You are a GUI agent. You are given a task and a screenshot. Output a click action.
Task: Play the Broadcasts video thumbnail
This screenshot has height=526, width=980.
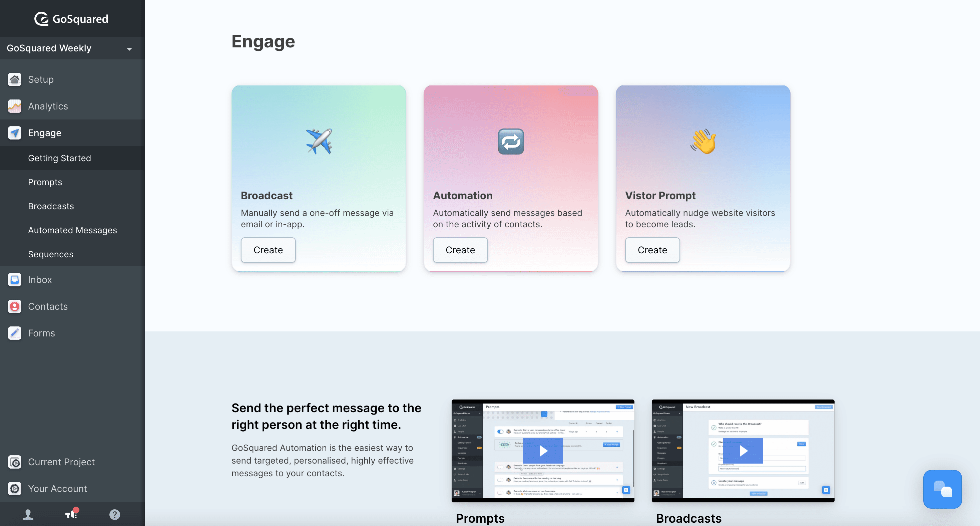point(743,451)
